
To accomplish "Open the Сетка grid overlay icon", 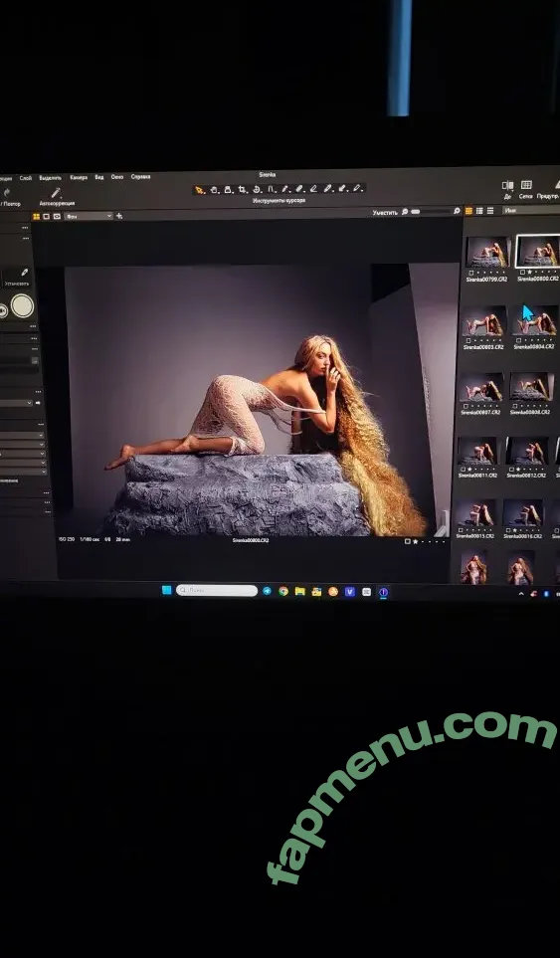I will point(526,185).
